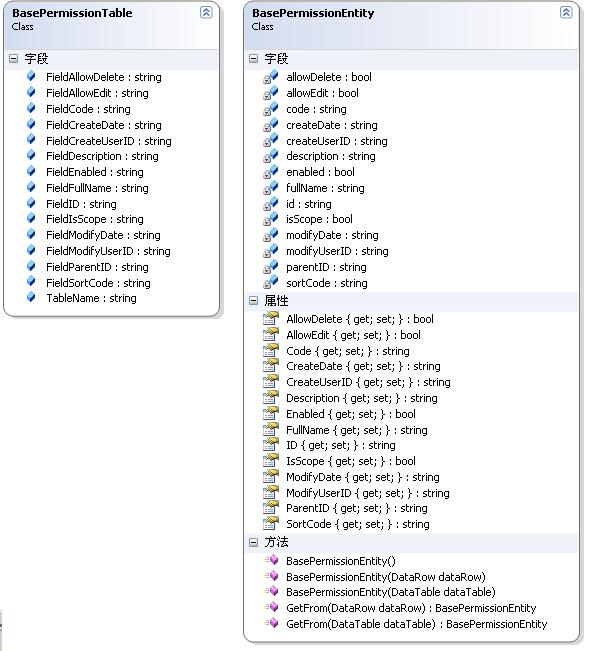Select 'description : string' field row
This screenshot has height=651, width=589.
(x=331, y=156)
